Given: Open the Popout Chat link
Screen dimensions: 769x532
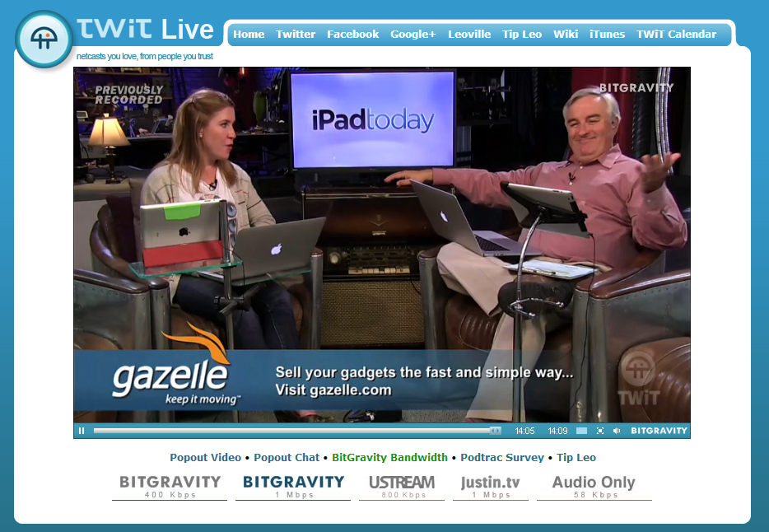Looking at the screenshot, I should pos(287,458).
